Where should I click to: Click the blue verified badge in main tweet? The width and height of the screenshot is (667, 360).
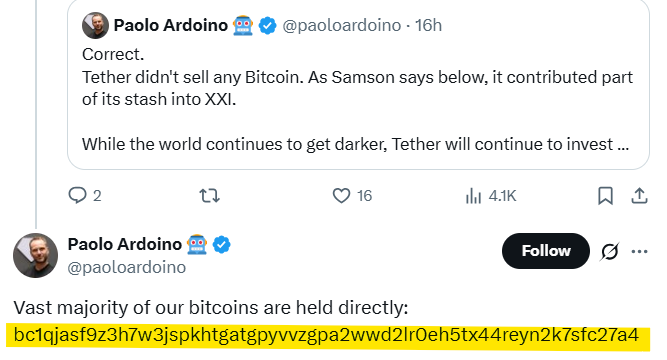coord(221,245)
